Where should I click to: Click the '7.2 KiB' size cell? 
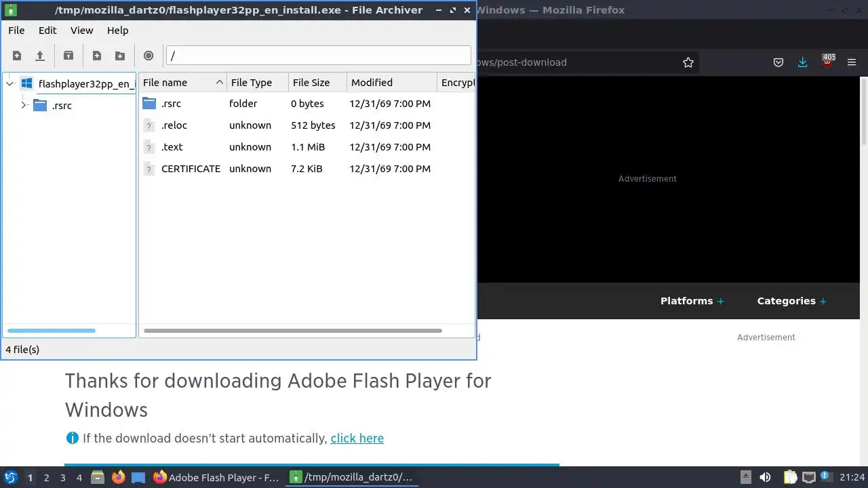click(x=307, y=169)
